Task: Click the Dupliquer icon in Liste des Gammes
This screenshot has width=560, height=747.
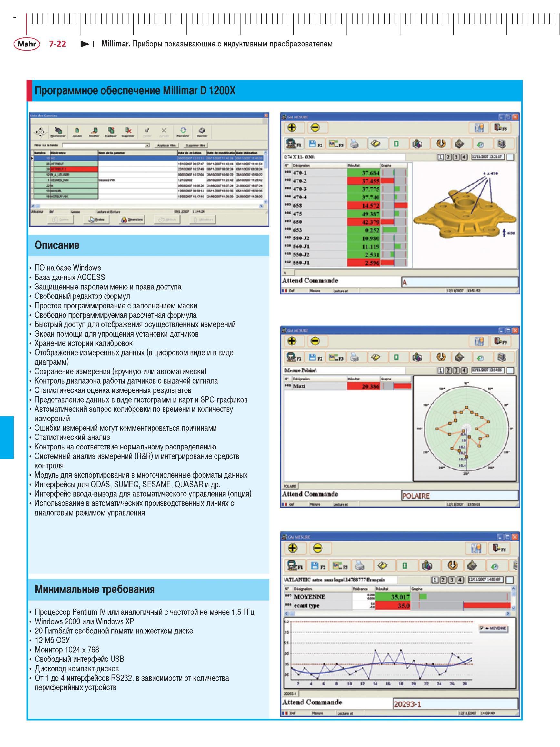Action: pyautogui.click(x=111, y=131)
